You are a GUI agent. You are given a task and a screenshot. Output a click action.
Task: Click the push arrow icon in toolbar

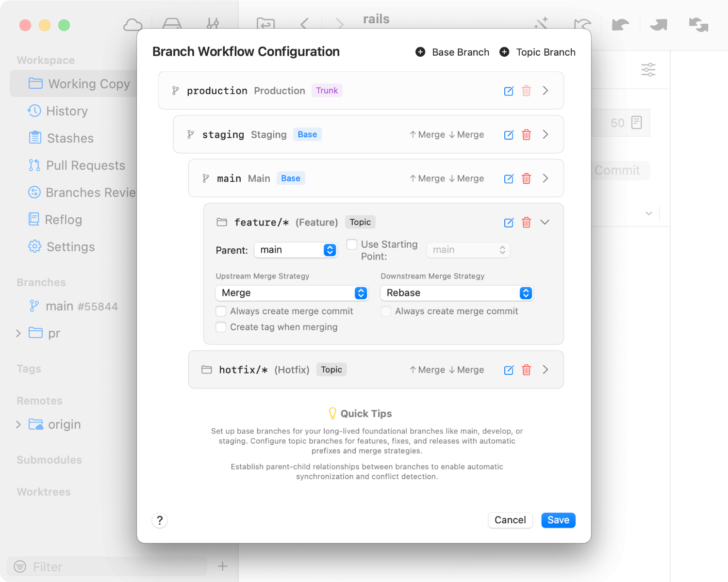click(x=658, y=25)
